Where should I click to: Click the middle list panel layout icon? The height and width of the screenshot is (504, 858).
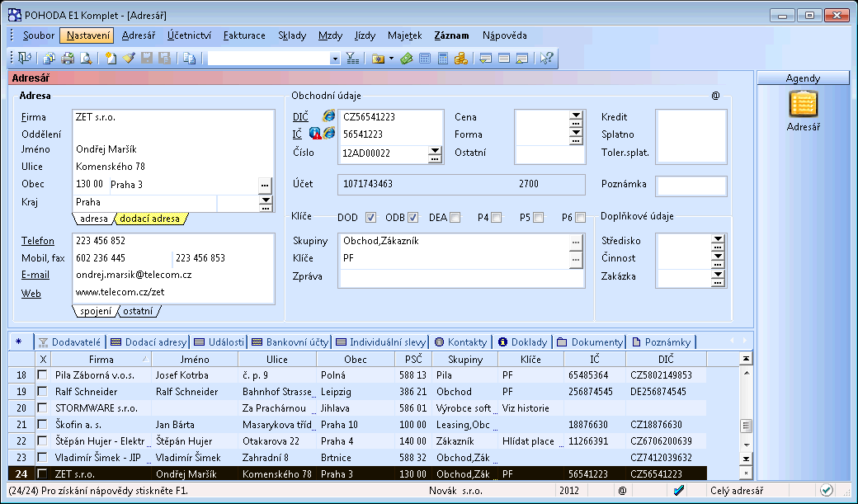[504, 58]
